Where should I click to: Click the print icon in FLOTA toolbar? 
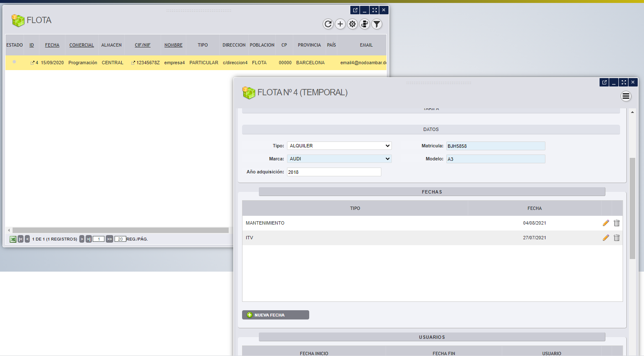(x=365, y=24)
